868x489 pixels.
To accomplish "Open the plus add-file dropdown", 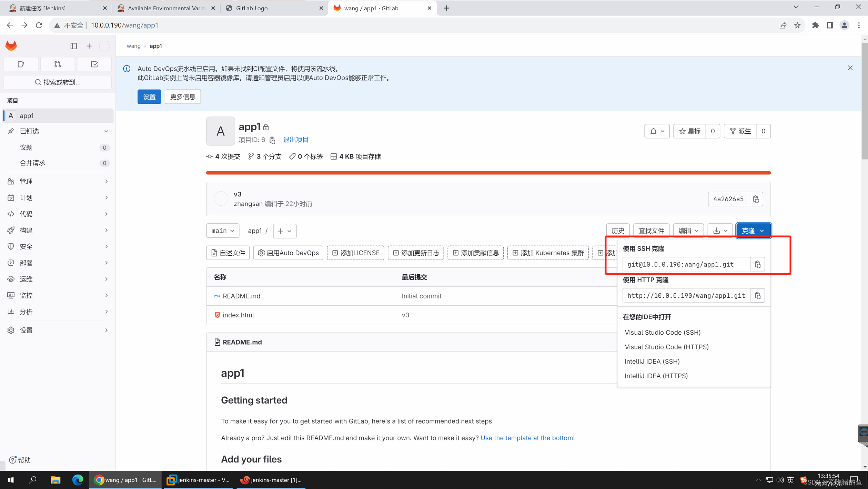I will [285, 231].
